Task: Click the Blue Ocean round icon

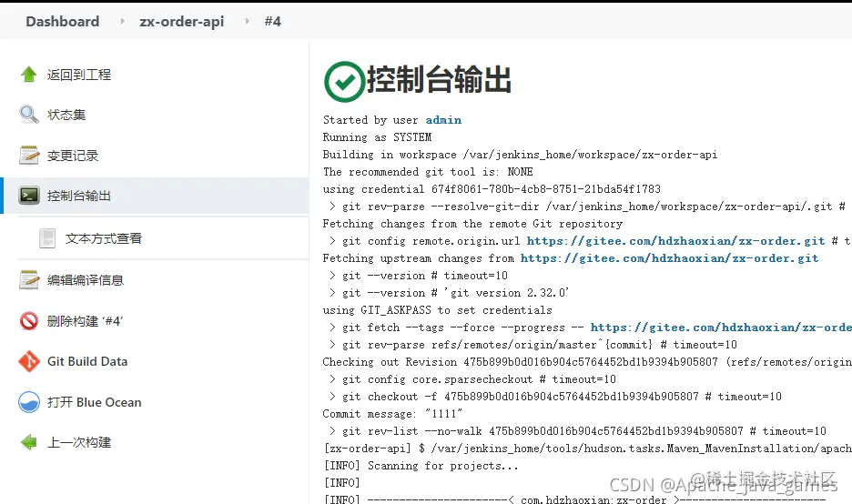Action: click(x=29, y=402)
